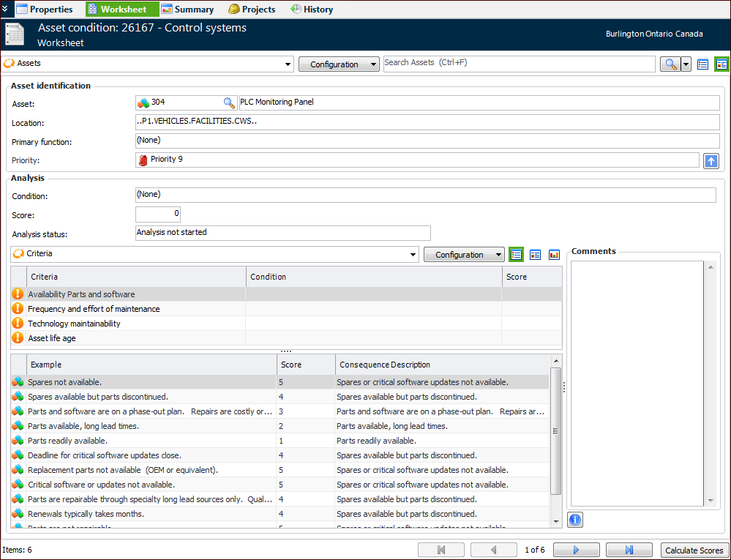Toggle form view in Assets toolbar
Viewport: 731px width, 560px height.
(721, 64)
